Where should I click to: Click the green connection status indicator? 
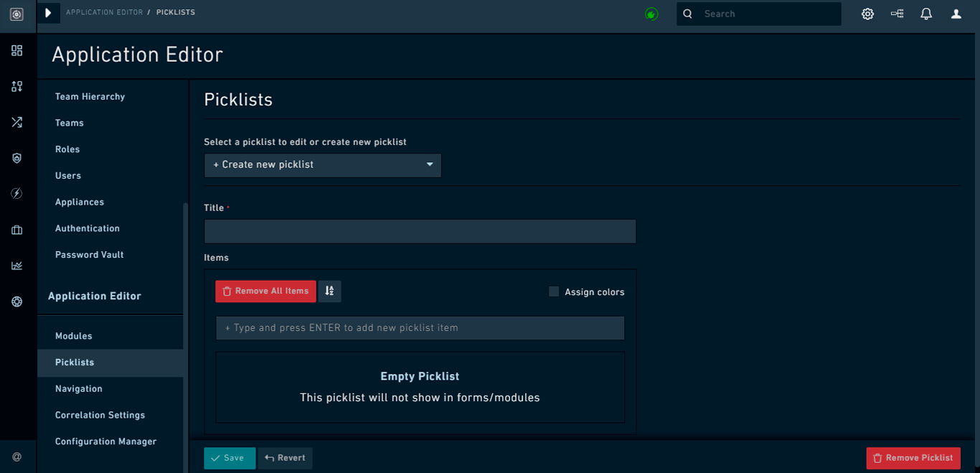coord(651,13)
